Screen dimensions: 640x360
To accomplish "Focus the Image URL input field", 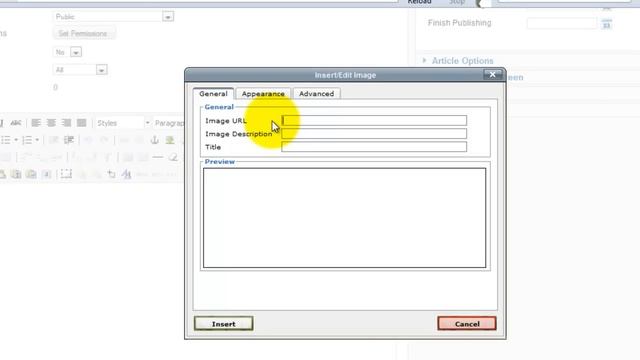I will tap(374, 120).
